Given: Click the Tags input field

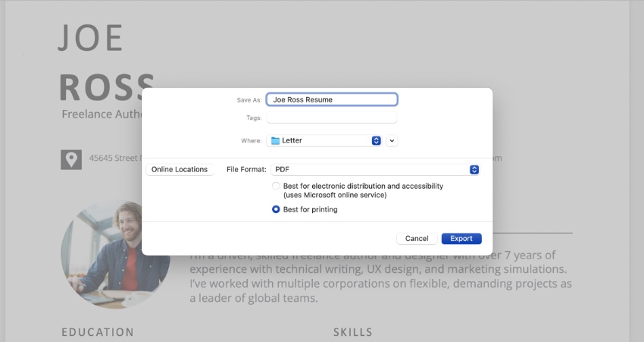Looking at the screenshot, I should tap(332, 118).
